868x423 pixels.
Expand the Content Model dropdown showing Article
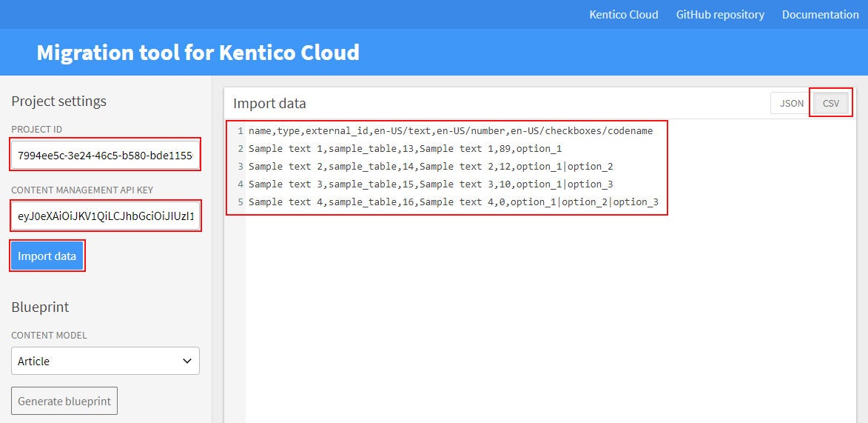tap(105, 361)
